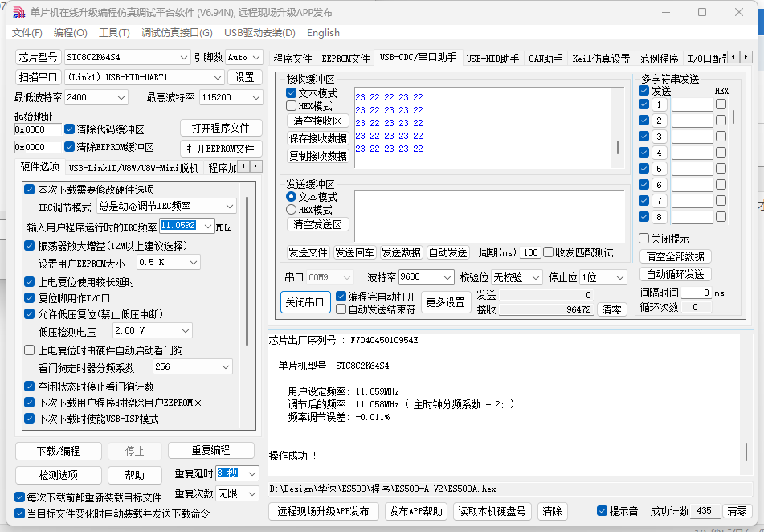Viewport: 764px width, 532px height.
Task: Toggle 提示音 checkbox
Action: coord(603,511)
